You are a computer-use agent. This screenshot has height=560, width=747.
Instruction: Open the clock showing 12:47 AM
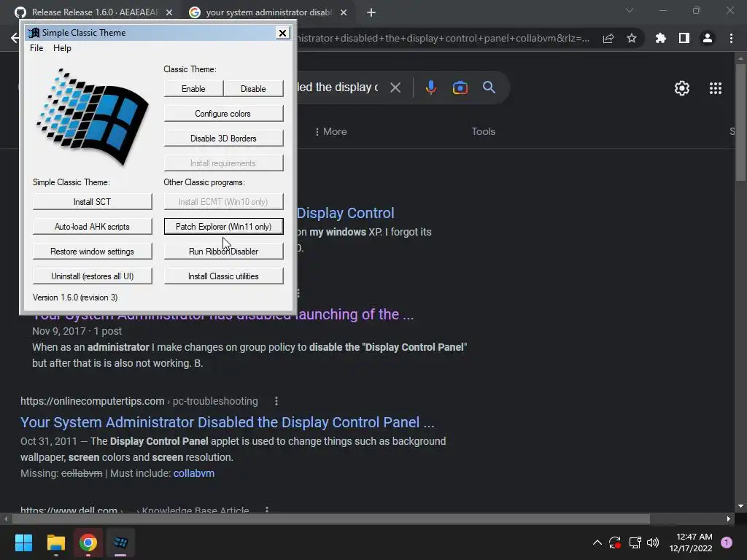[691, 542]
